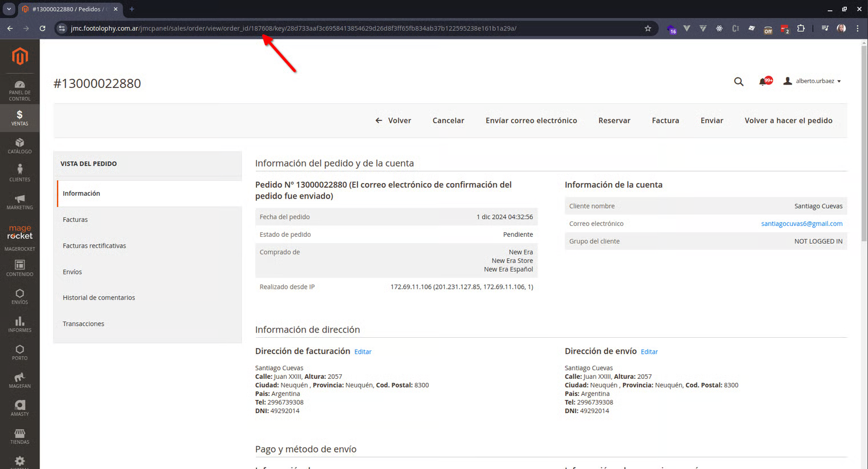The height and width of the screenshot is (469, 868).
Task: Click the search magnifier icon
Action: click(x=738, y=82)
